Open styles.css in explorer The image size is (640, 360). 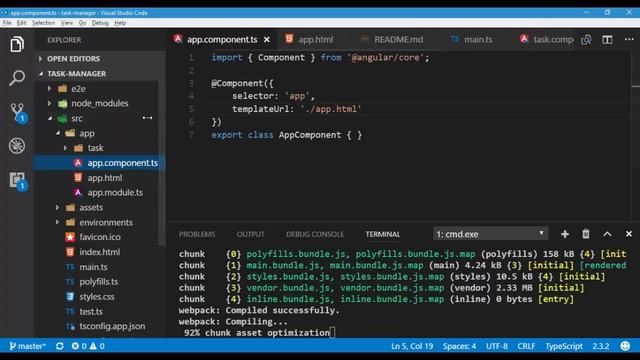click(97, 297)
